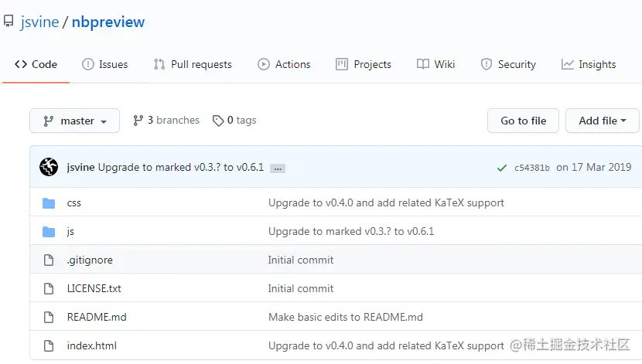Open the Wiki tab

435,65
